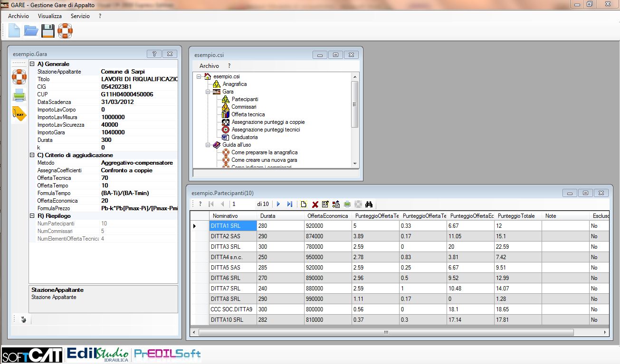Click the greyed lifebuoy icon in Partecipanti toolbar

point(358,204)
